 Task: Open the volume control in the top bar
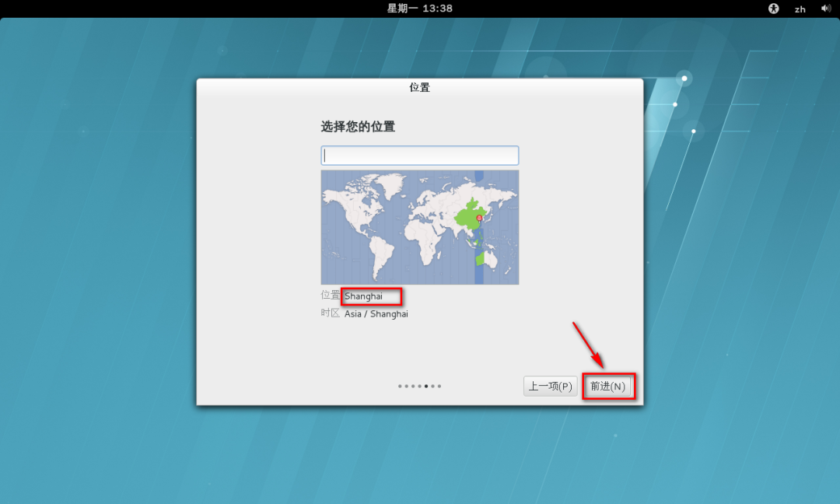click(826, 9)
